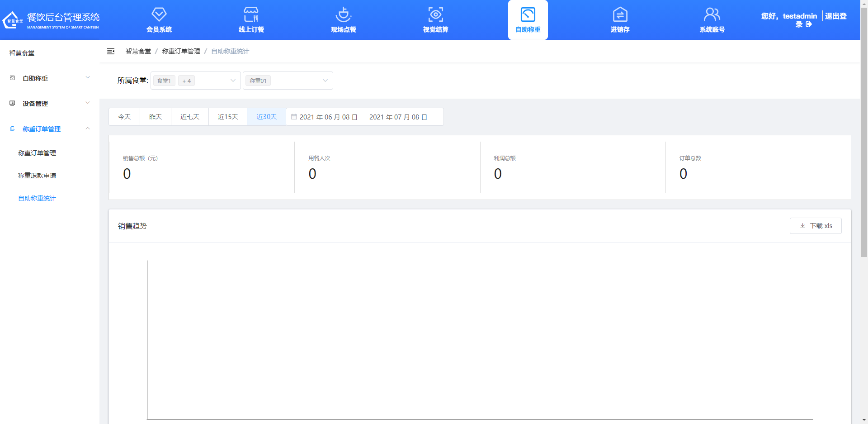
Task: Switch date range to 近七天
Action: [x=190, y=117]
